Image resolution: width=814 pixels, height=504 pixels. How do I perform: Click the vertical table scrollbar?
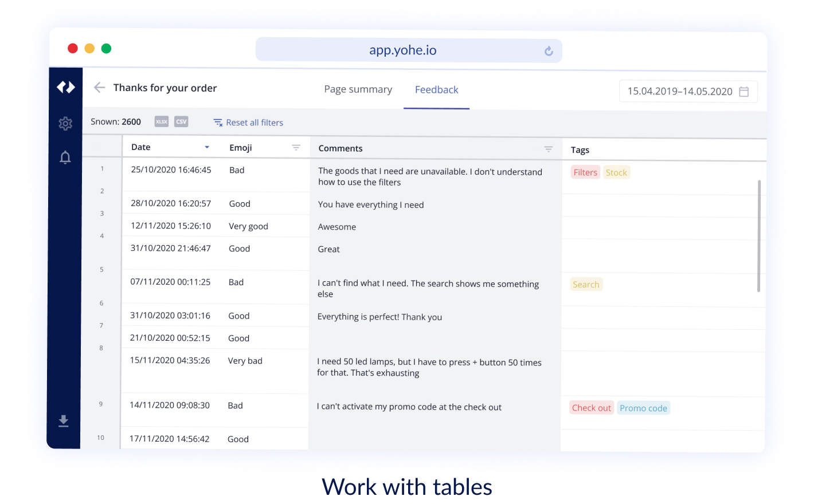(x=759, y=236)
